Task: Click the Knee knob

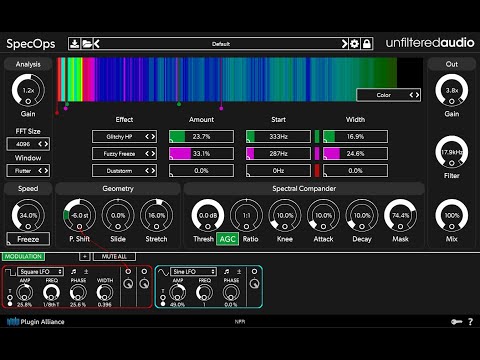Action: click(285, 215)
